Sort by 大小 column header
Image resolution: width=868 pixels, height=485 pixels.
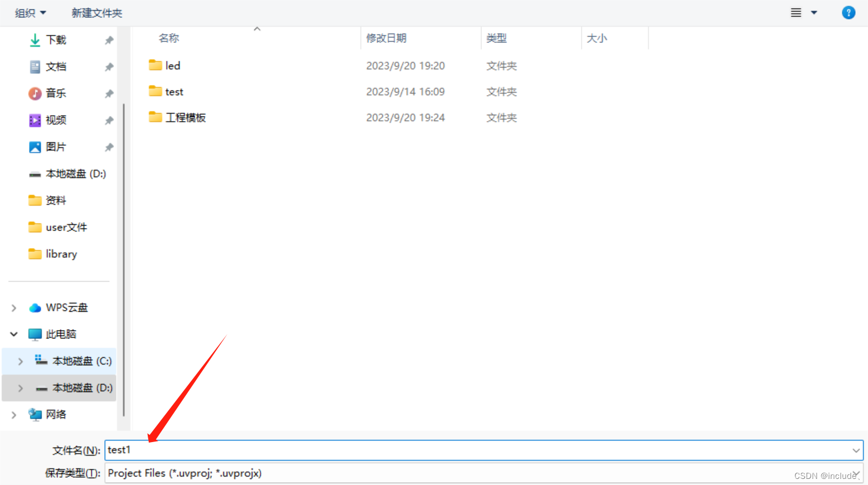tap(597, 38)
